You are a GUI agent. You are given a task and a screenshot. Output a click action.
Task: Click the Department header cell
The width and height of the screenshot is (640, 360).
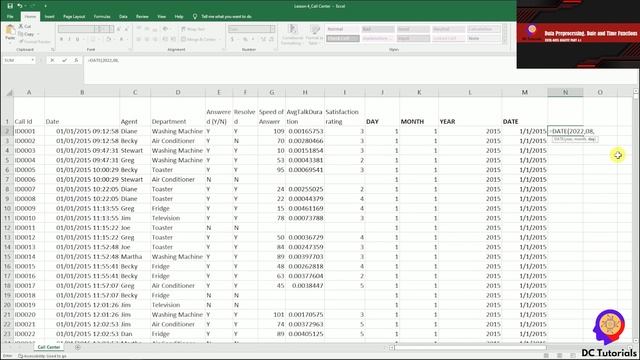178,112
